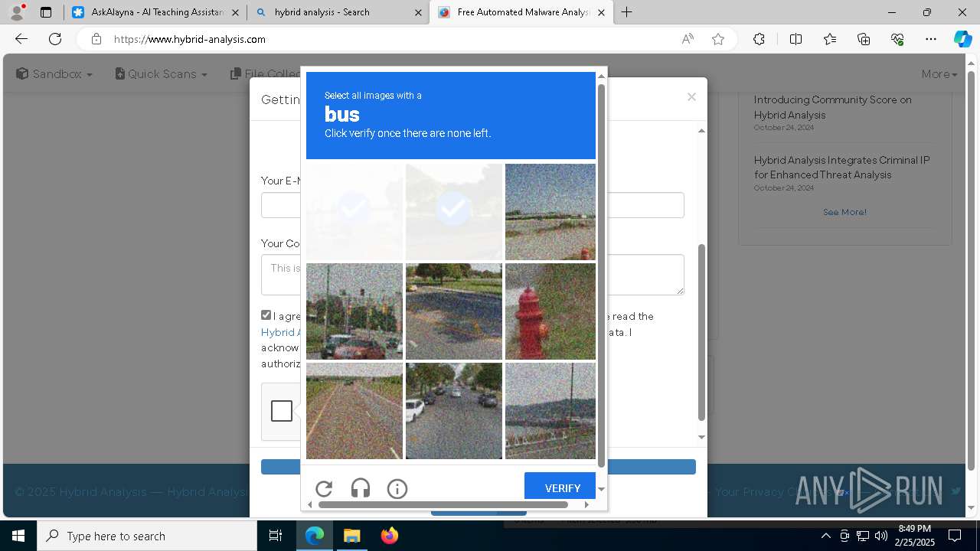Deselect the second checked captcha tile
Image resolution: width=980 pixels, height=551 pixels.
tap(454, 212)
